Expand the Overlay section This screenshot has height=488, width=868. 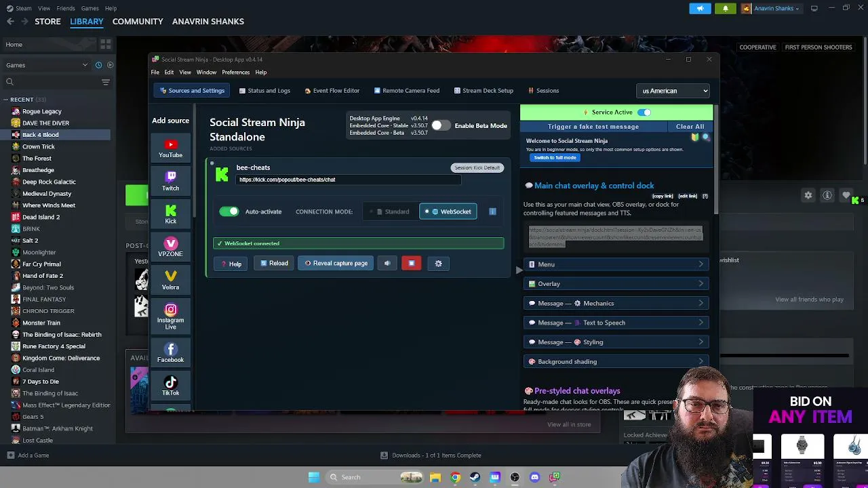click(616, 284)
